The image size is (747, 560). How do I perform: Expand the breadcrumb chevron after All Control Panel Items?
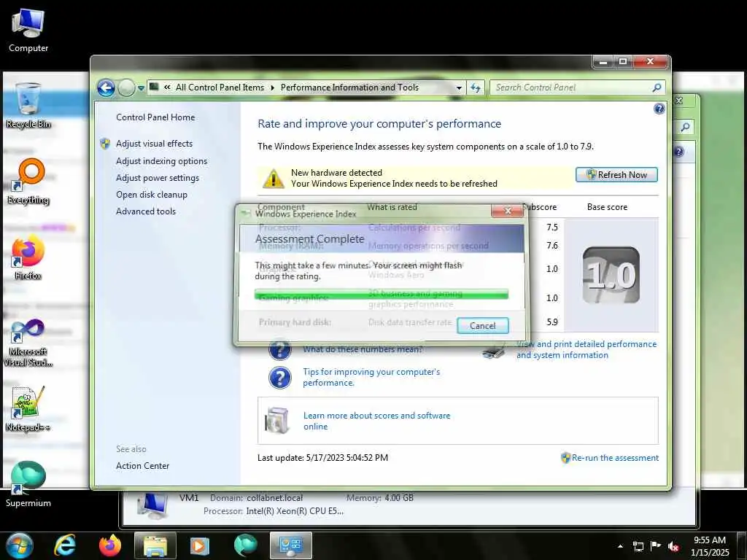tap(273, 87)
